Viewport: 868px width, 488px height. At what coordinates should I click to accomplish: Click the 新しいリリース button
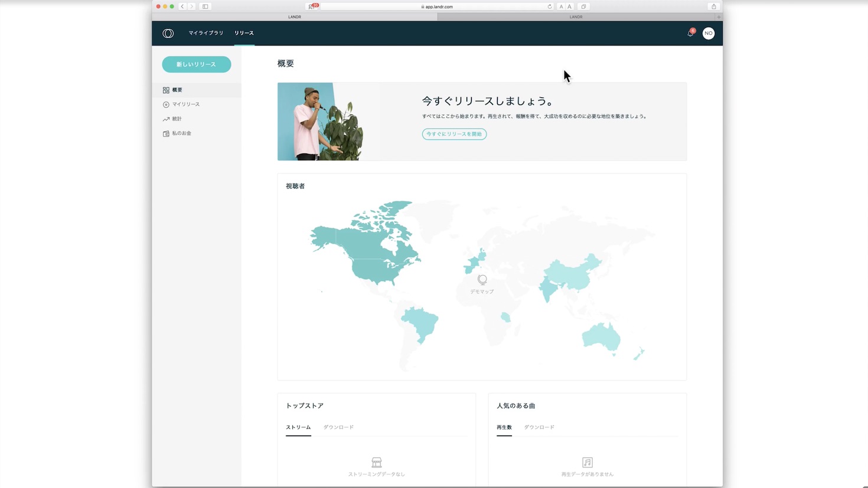point(197,64)
